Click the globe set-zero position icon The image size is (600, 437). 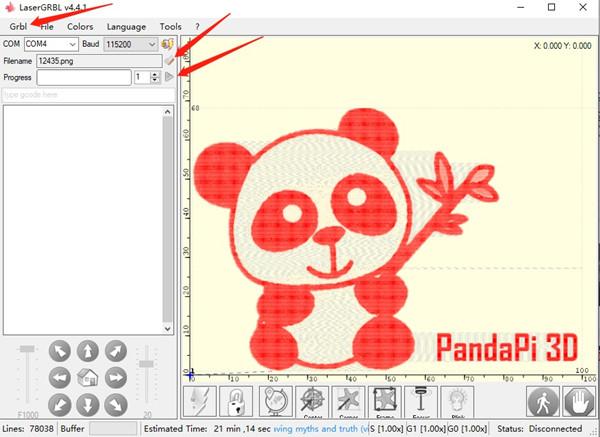(276, 401)
